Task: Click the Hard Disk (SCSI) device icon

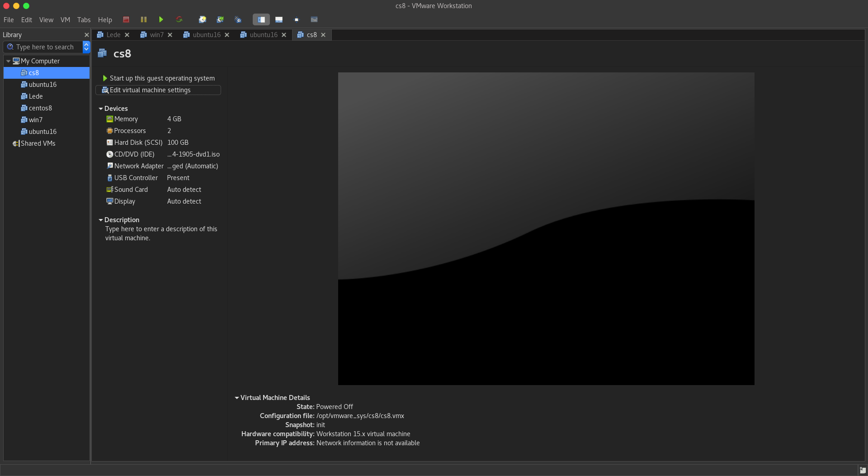Action: (x=109, y=143)
